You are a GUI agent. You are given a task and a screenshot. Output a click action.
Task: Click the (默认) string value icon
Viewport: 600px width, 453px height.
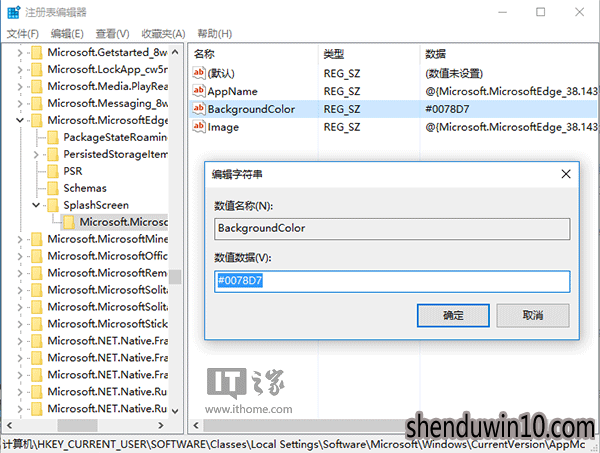[x=199, y=73]
